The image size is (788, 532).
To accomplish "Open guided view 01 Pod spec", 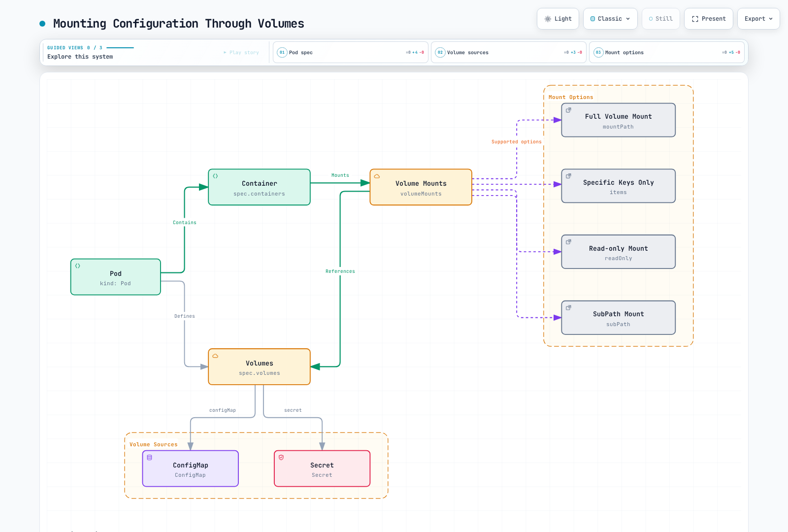I will (x=351, y=52).
